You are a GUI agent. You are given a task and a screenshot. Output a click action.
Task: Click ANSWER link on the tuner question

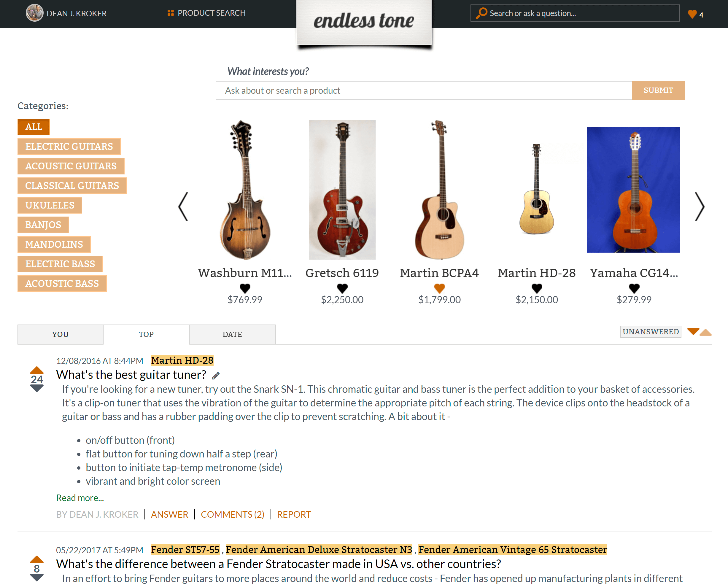pos(169,514)
